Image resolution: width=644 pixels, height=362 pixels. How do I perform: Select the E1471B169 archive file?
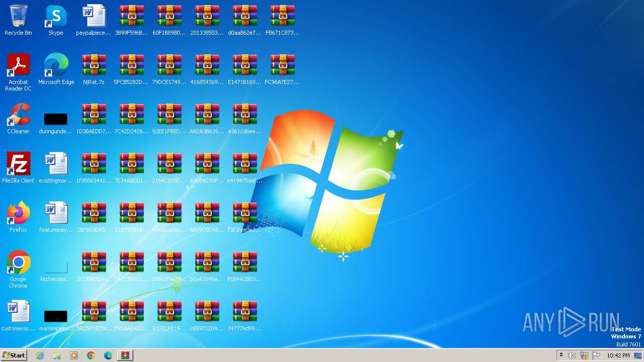(x=245, y=69)
